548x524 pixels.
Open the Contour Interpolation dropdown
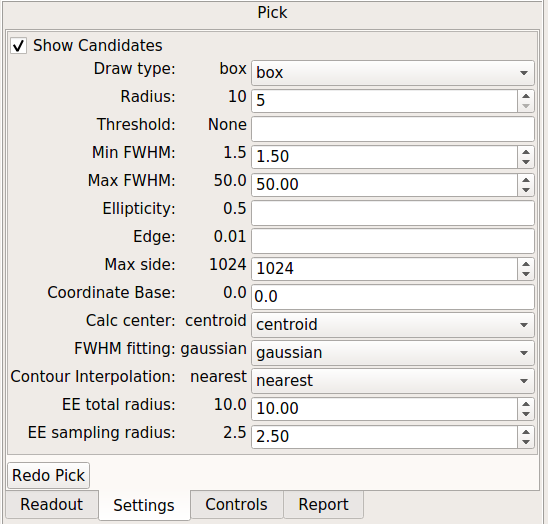point(392,381)
